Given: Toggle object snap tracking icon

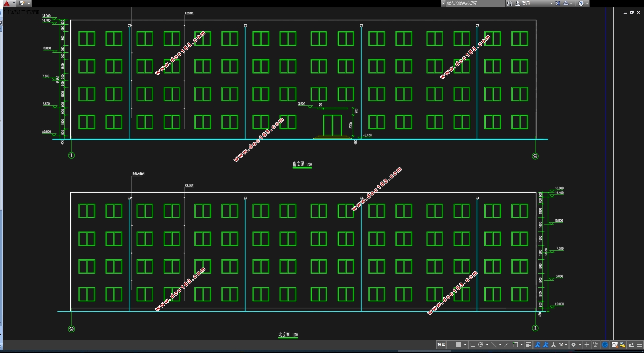Looking at the screenshot, I should tap(507, 345).
